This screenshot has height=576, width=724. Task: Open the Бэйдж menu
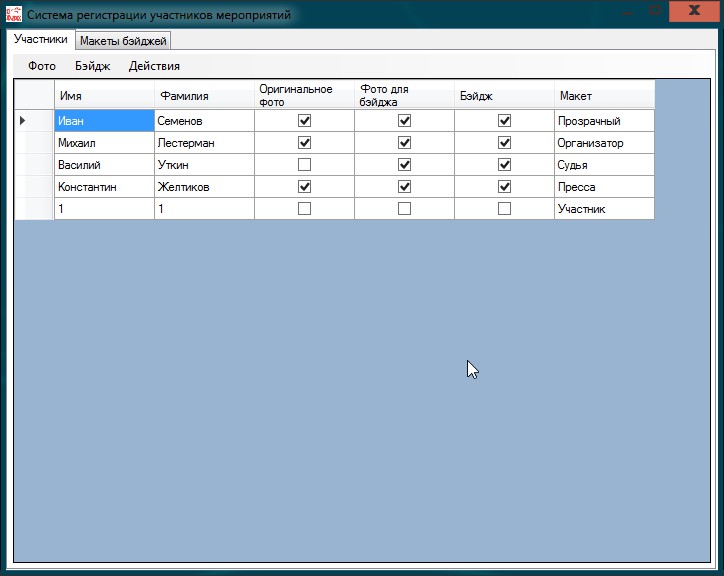(x=92, y=66)
